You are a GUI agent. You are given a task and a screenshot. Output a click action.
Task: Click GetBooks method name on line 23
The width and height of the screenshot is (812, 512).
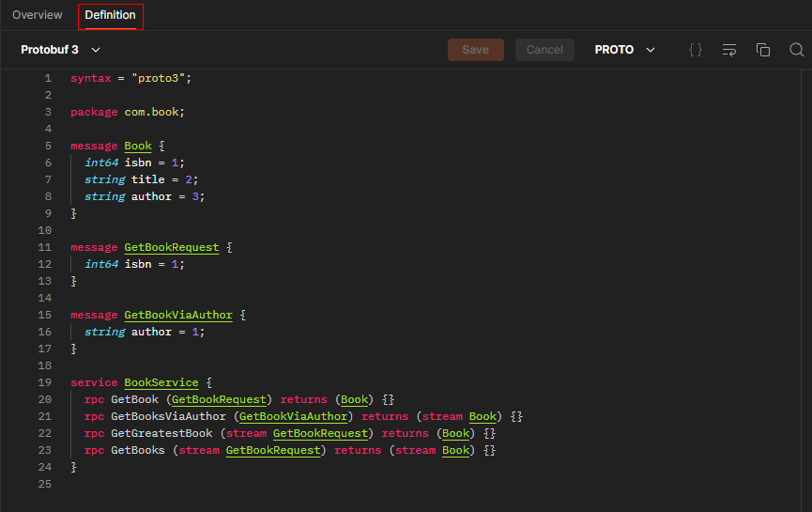pyautogui.click(x=138, y=450)
